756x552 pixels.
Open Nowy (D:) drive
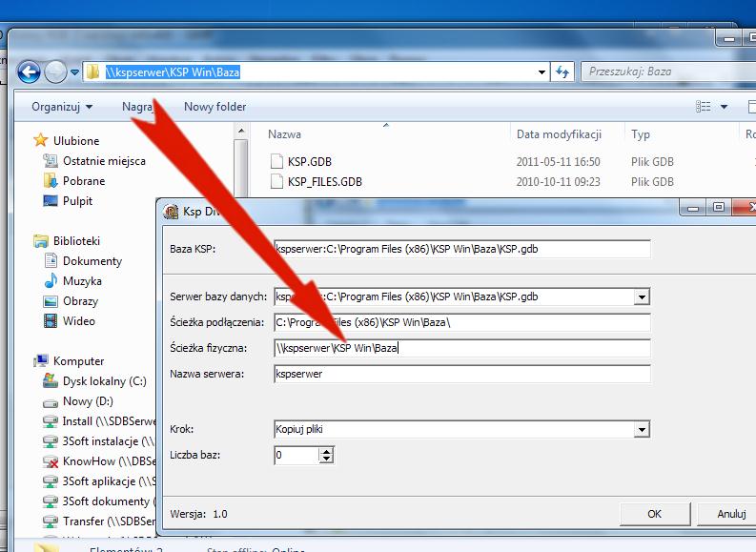coord(78,401)
